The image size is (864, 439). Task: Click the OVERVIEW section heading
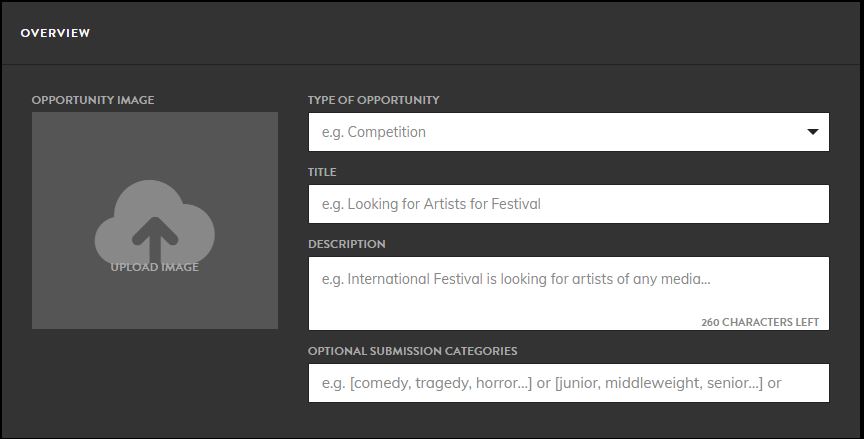[x=55, y=33]
